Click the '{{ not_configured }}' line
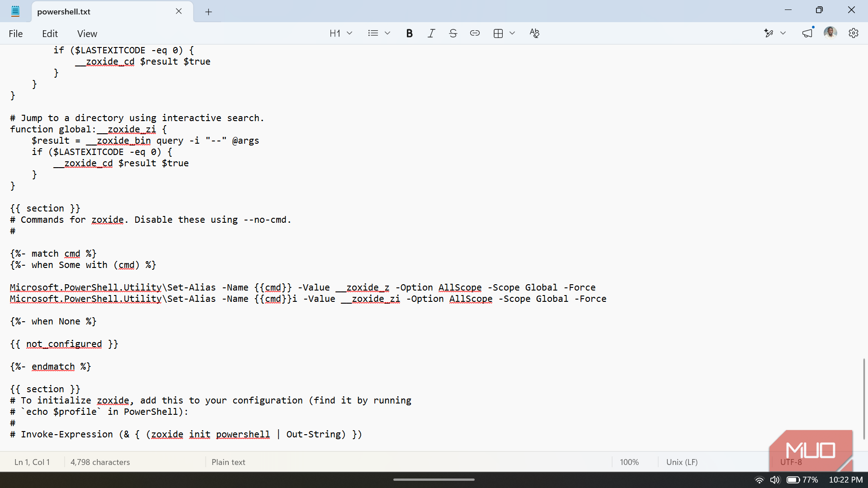Image resolution: width=868 pixels, height=488 pixels. (x=64, y=344)
